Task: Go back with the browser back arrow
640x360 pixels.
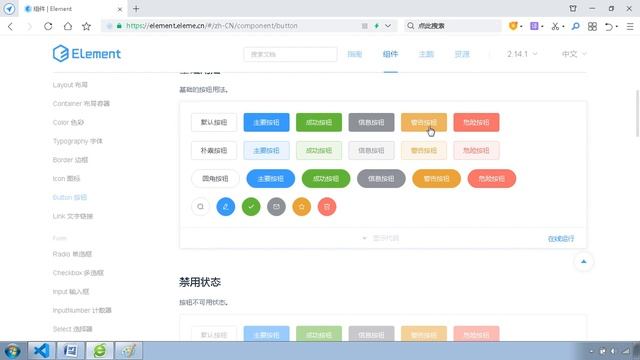Action: pos(10,26)
